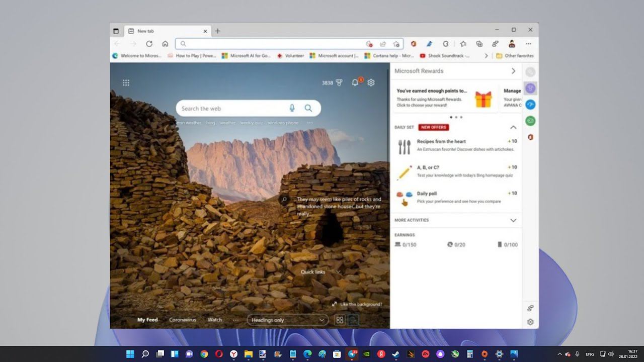Open a new tab with plus button
Viewport: 644px width, 362px height.
(x=217, y=31)
